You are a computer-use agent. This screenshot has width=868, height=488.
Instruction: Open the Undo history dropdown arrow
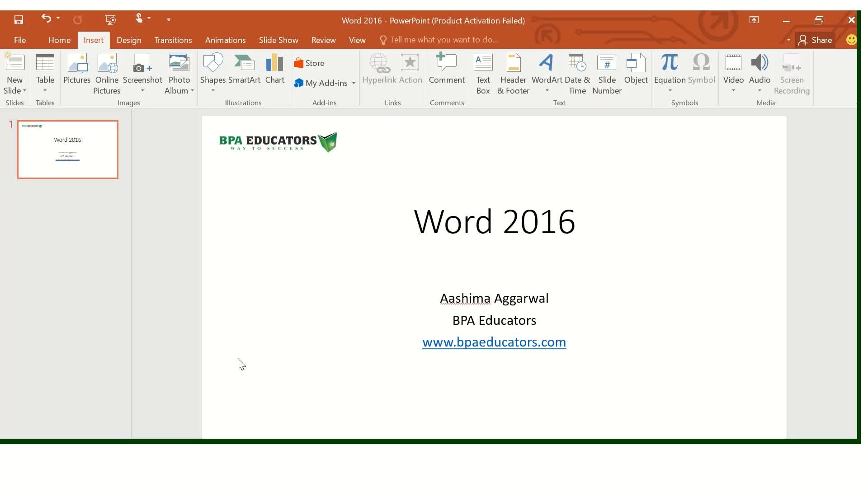(58, 19)
